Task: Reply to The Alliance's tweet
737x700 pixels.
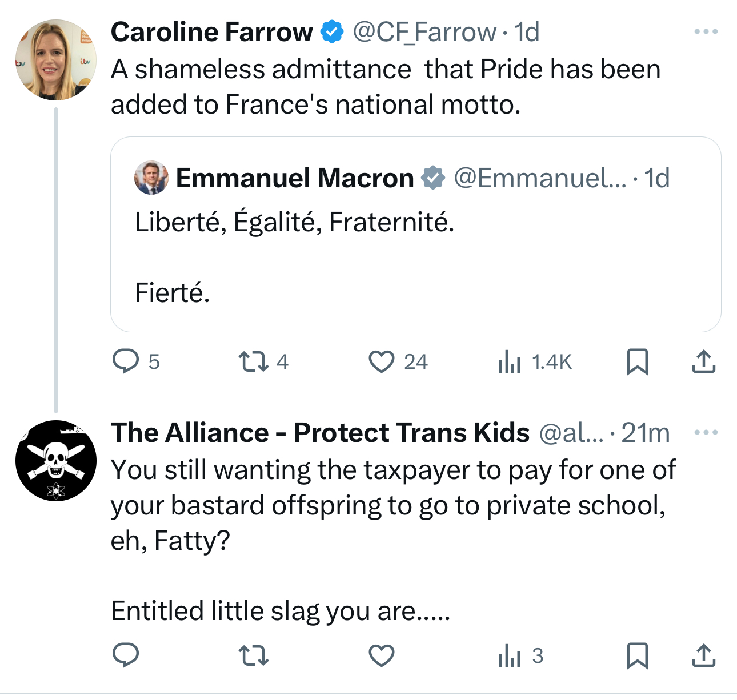Action: pyautogui.click(x=126, y=655)
